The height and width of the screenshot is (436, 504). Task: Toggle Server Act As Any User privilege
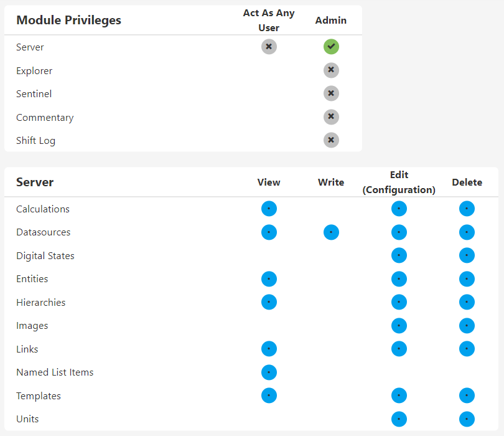(x=269, y=47)
